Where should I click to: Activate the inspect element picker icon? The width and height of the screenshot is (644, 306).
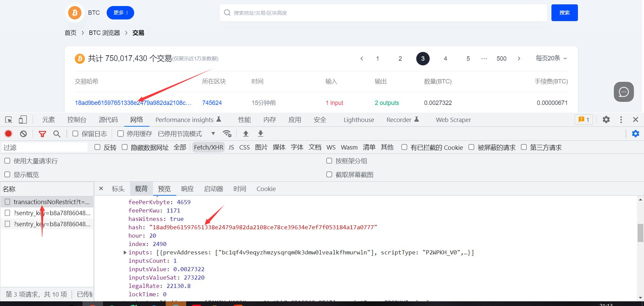point(9,120)
